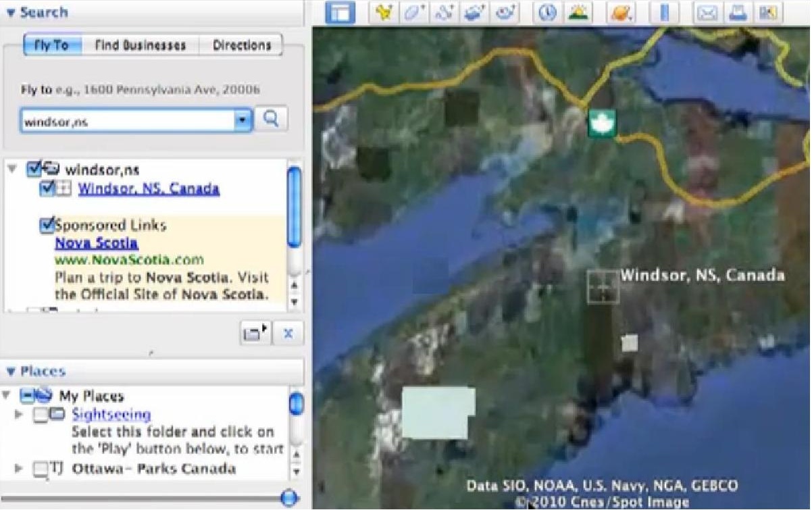Collapse the Search panel
This screenshot has width=812, height=510.
coord(11,13)
